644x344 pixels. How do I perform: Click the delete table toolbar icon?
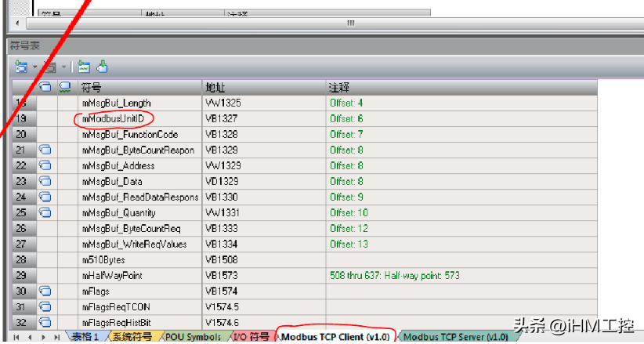click(x=49, y=67)
